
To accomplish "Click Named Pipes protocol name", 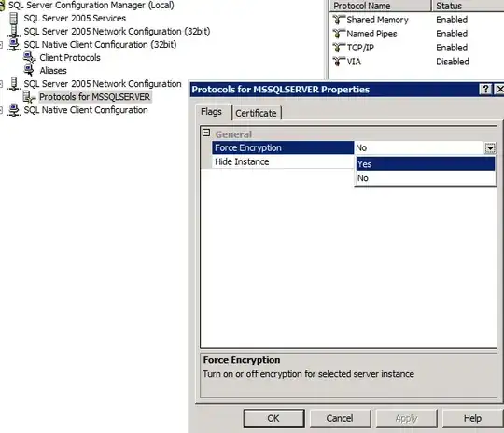I will coord(371,34).
